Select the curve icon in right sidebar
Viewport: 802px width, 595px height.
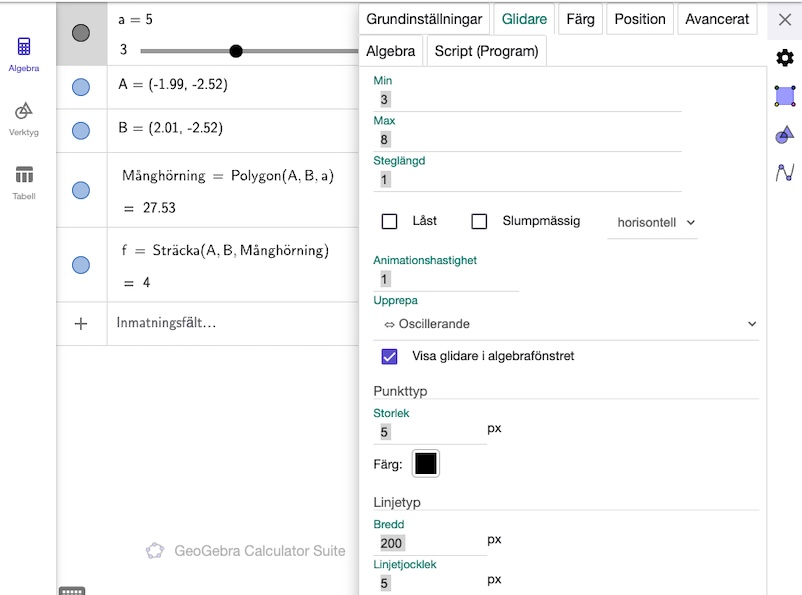785,172
